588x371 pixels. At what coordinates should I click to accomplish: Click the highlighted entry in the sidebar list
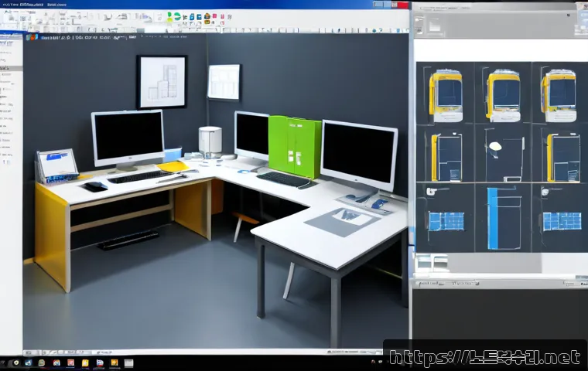coord(11,68)
